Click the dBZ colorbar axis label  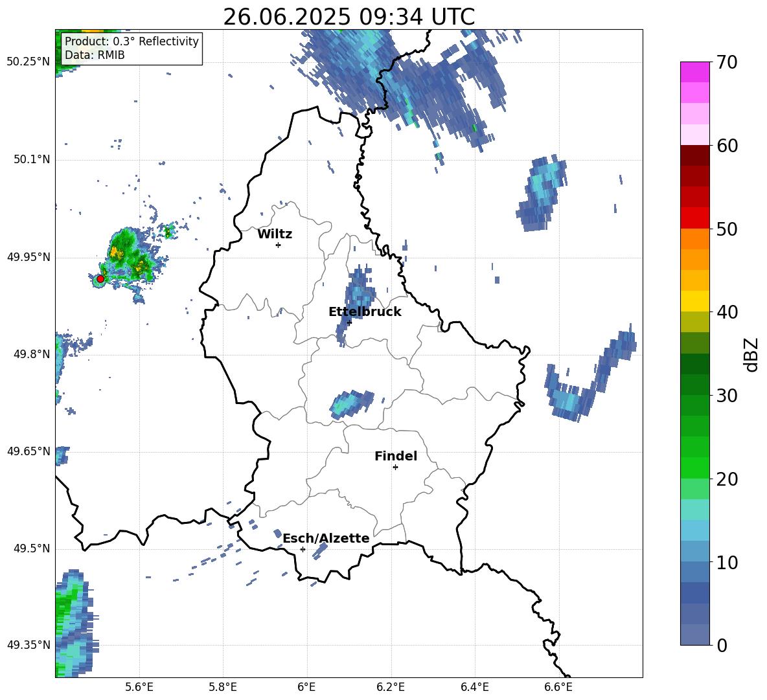[751, 354]
